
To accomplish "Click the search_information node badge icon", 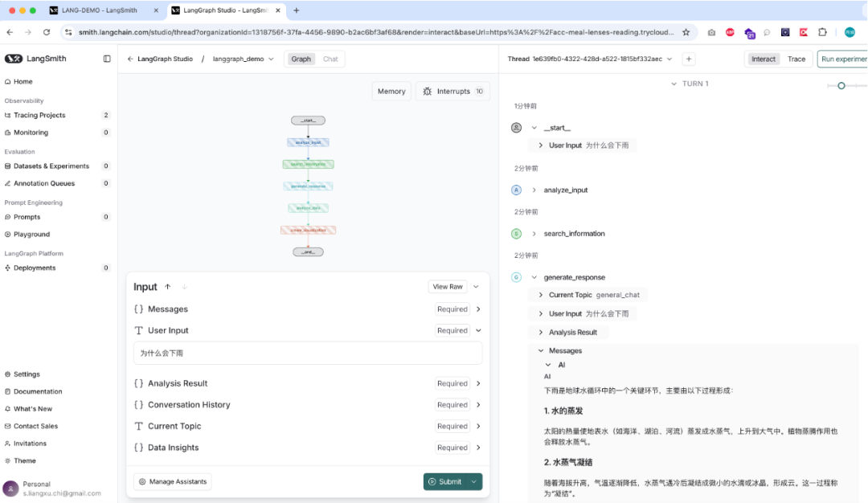I will point(516,234).
